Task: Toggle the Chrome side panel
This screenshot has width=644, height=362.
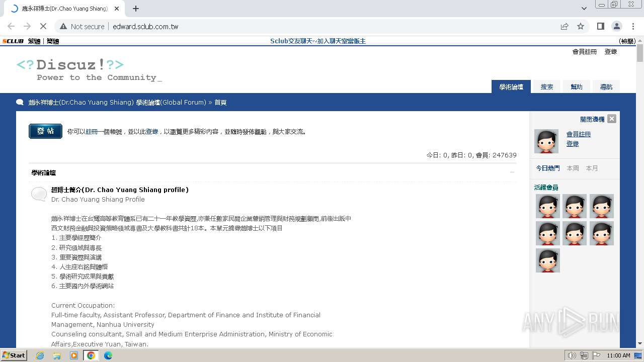Action: pyautogui.click(x=600, y=26)
